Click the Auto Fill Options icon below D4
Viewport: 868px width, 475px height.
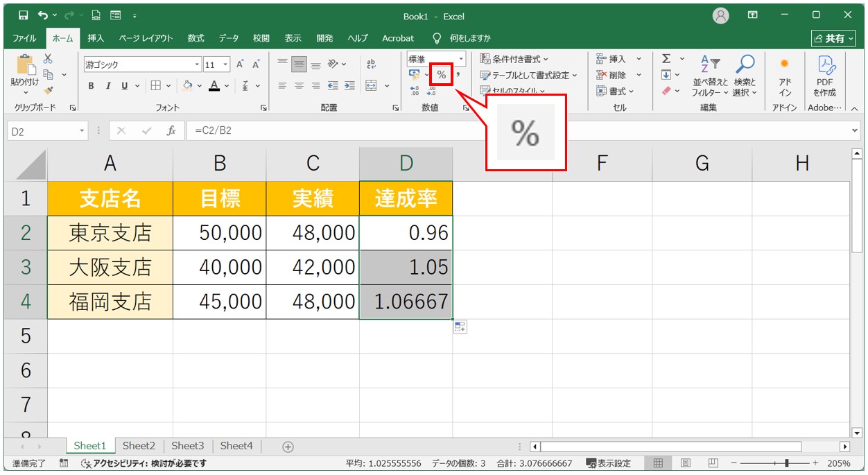[x=460, y=327]
